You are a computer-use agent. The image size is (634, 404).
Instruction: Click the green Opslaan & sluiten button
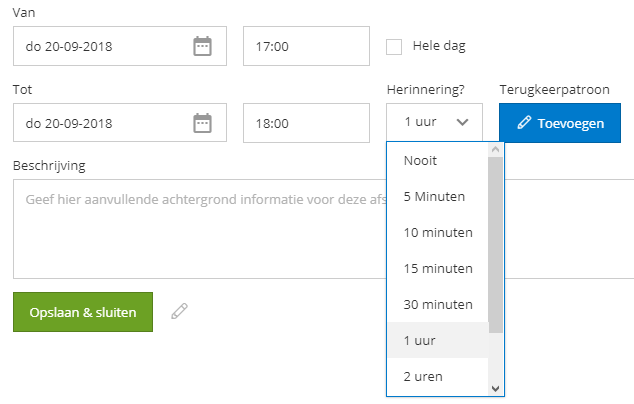(83, 312)
